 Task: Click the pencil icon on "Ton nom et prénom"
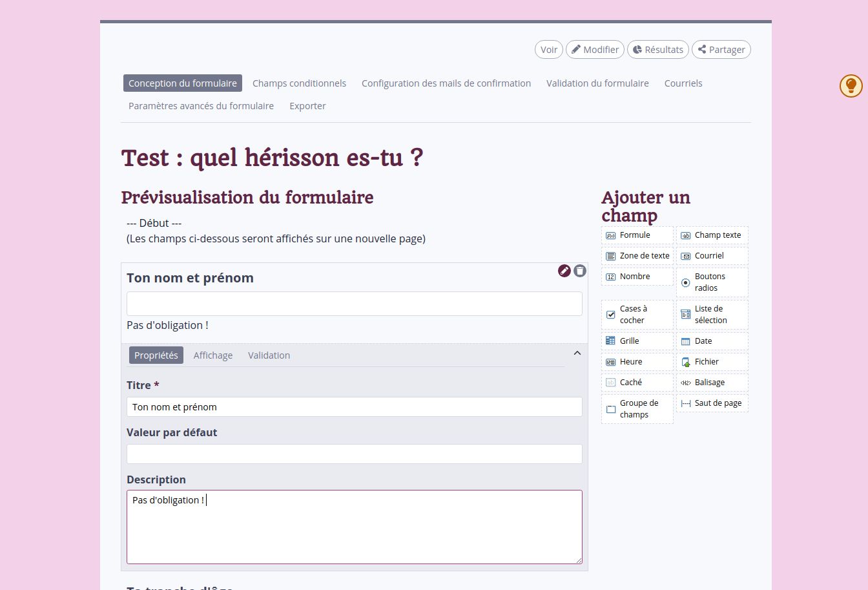pos(564,271)
